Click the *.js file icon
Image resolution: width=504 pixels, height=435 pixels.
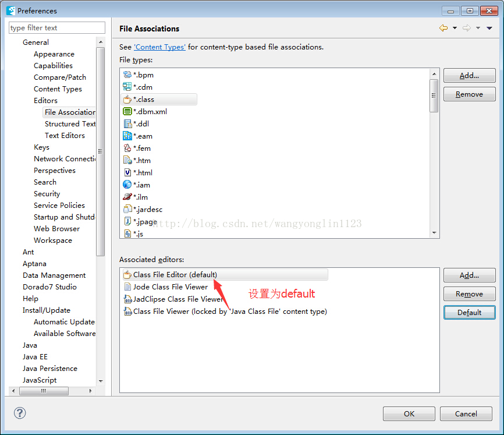click(127, 234)
